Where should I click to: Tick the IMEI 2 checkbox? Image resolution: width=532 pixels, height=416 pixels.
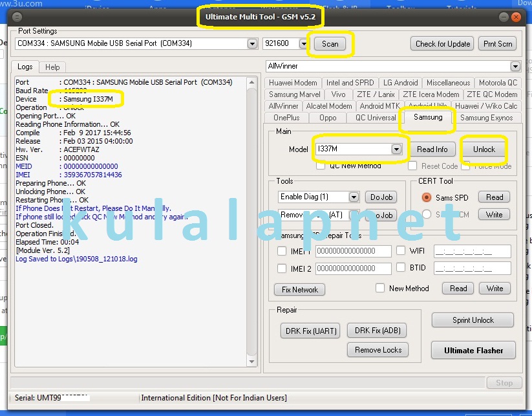(x=282, y=268)
